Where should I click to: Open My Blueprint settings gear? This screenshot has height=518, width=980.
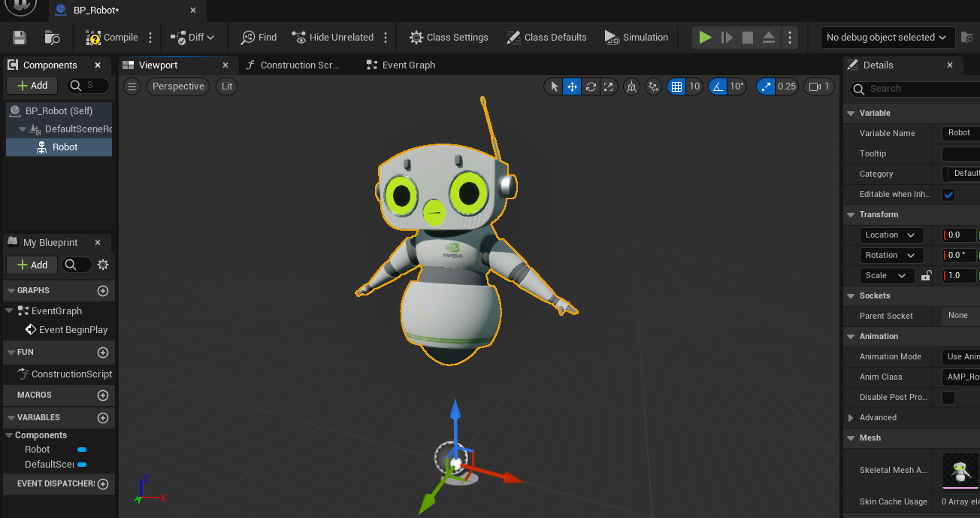tap(103, 265)
